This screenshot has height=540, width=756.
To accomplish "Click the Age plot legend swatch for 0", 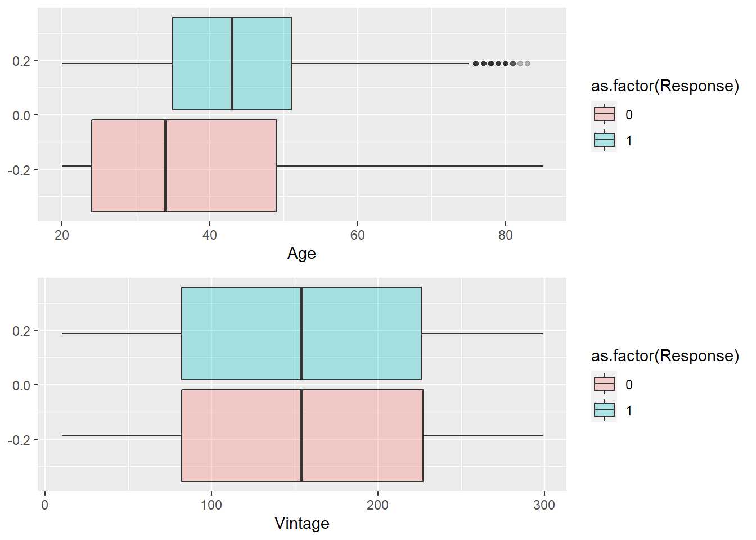I will (x=604, y=114).
